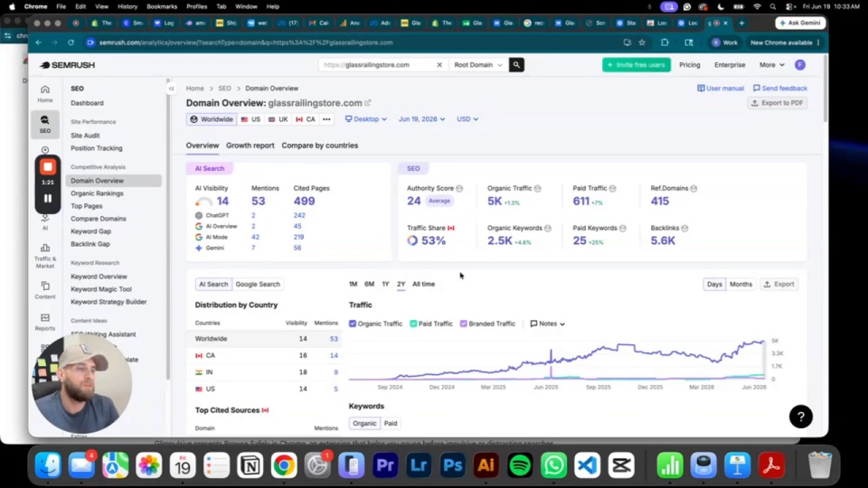The width and height of the screenshot is (868, 488).
Task: Show more countries with ellipsis button
Action: [326, 119]
